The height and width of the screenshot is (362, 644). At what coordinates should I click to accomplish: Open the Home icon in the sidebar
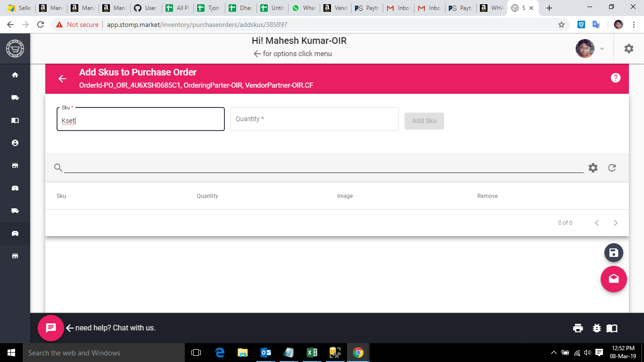(x=15, y=74)
